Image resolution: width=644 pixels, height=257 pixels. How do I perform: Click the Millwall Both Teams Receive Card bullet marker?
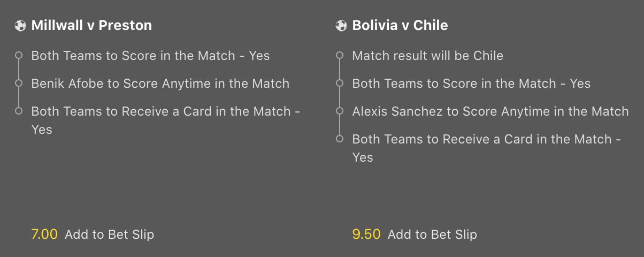click(19, 111)
